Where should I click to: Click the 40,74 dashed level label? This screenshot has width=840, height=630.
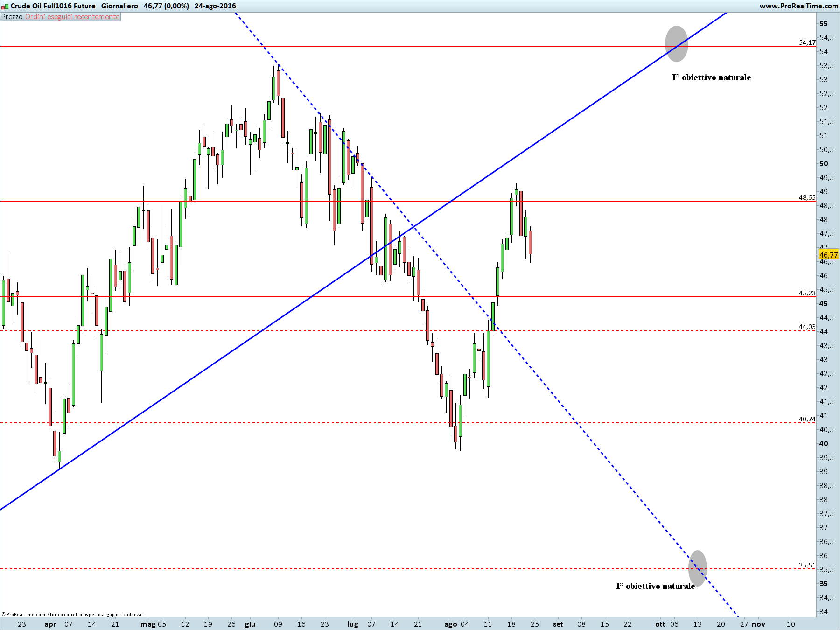[x=807, y=419]
